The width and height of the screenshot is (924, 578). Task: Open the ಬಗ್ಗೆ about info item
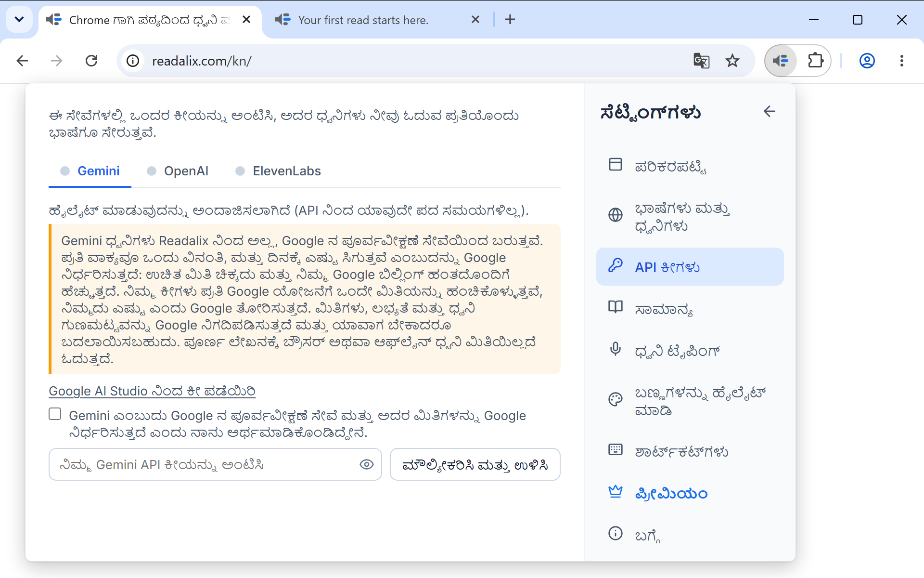click(690, 535)
